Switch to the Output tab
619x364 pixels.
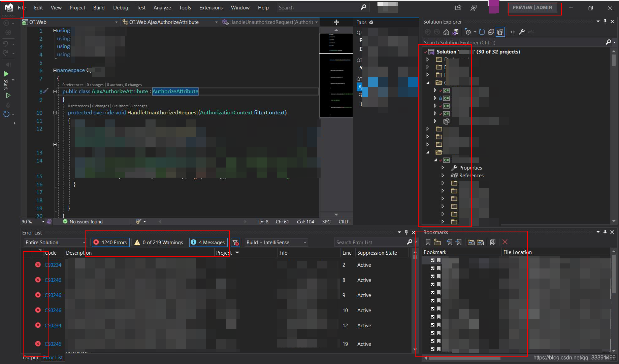coord(31,357)
